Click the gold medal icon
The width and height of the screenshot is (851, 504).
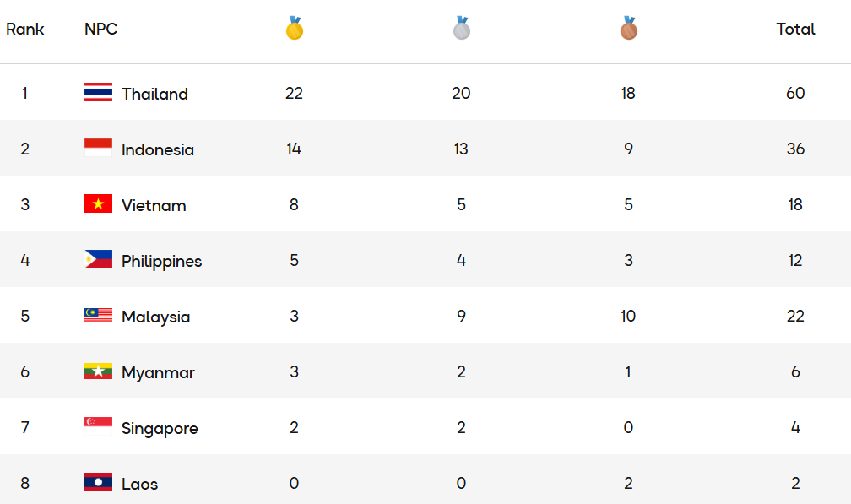coord(294,29)
